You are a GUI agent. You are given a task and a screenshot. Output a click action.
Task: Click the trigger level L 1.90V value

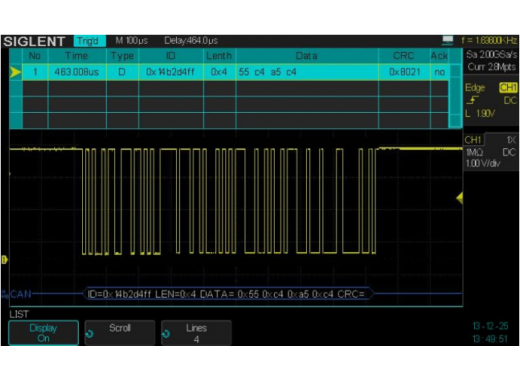480,113
